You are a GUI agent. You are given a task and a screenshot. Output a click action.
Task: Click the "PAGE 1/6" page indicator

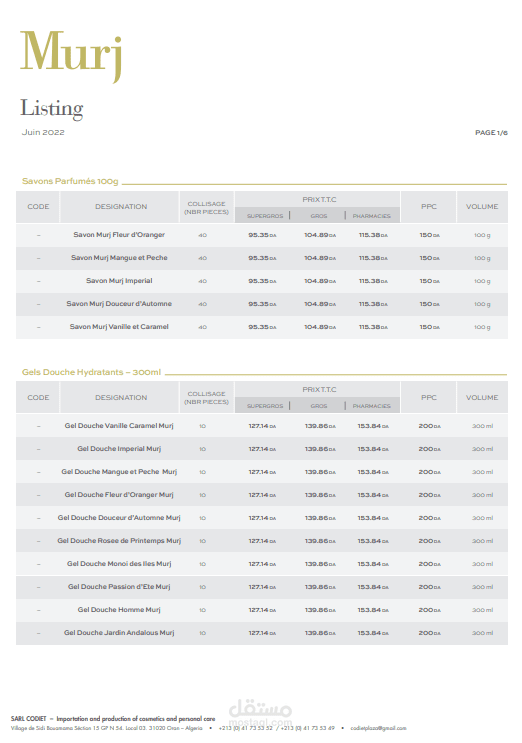pos(491,133)
